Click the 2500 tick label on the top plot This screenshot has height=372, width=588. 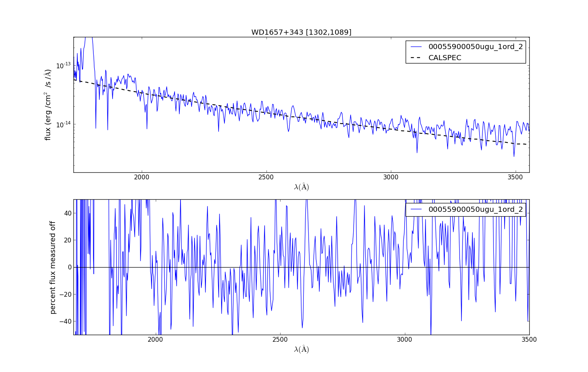[x=266, y=177]
